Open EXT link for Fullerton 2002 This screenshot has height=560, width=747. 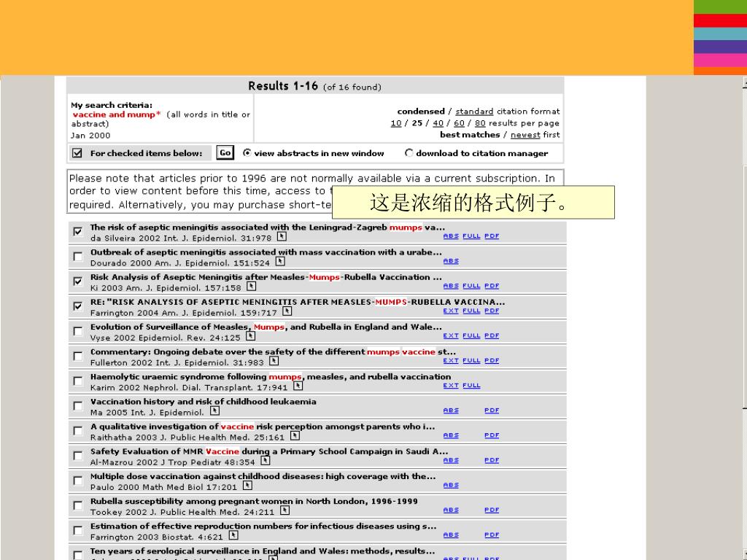pos(451,360)
